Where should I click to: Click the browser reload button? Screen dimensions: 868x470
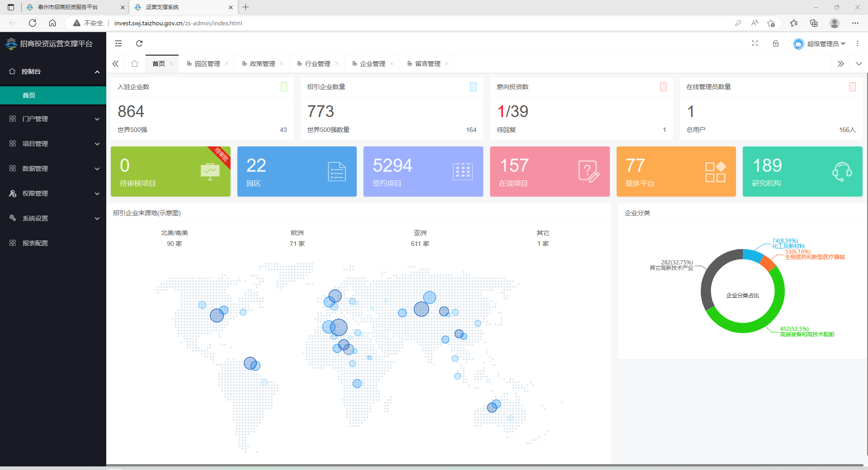click(x=33, y=23)
